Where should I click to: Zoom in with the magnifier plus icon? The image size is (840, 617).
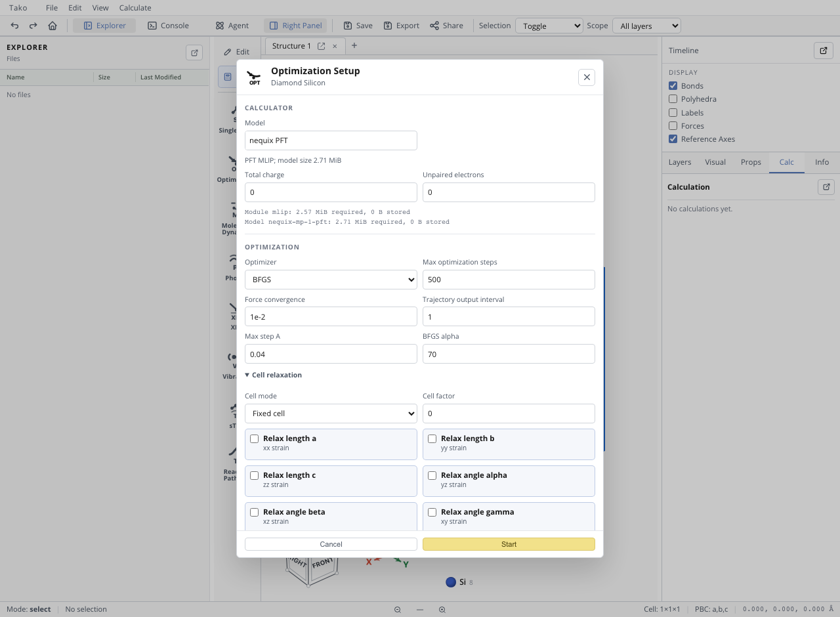(x=442, y=610)
